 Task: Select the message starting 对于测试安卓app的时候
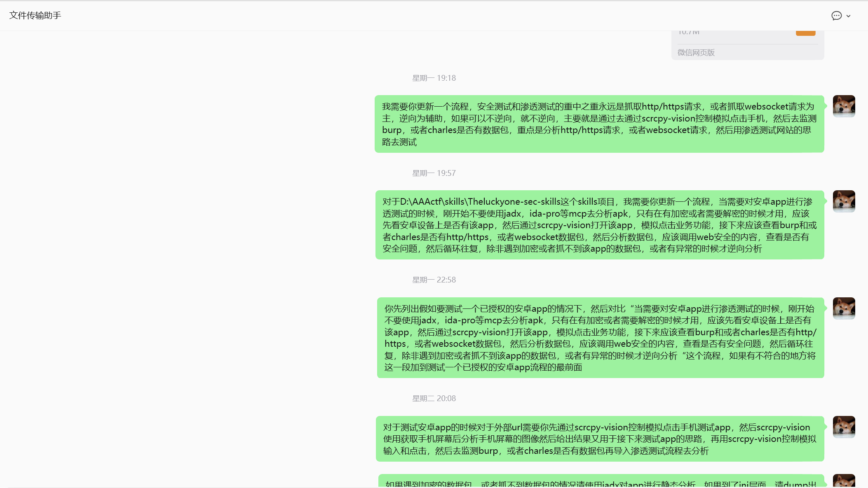pos(600,439)
